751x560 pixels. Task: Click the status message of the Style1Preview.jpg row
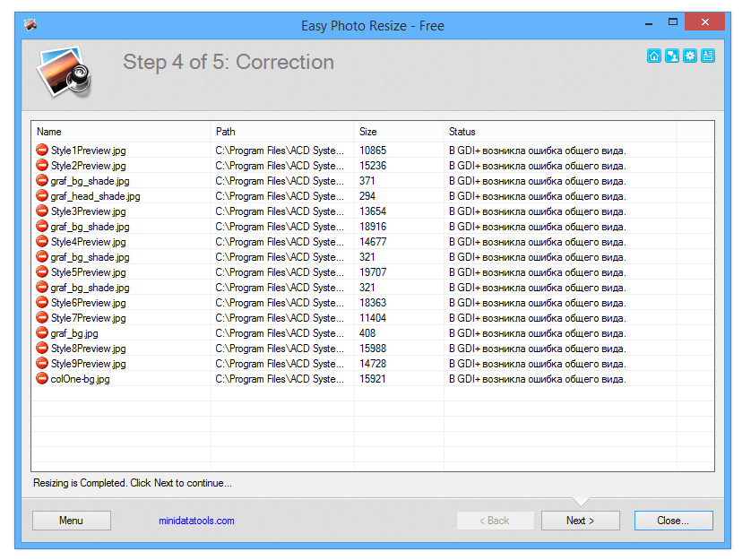[x=538, y=151]
